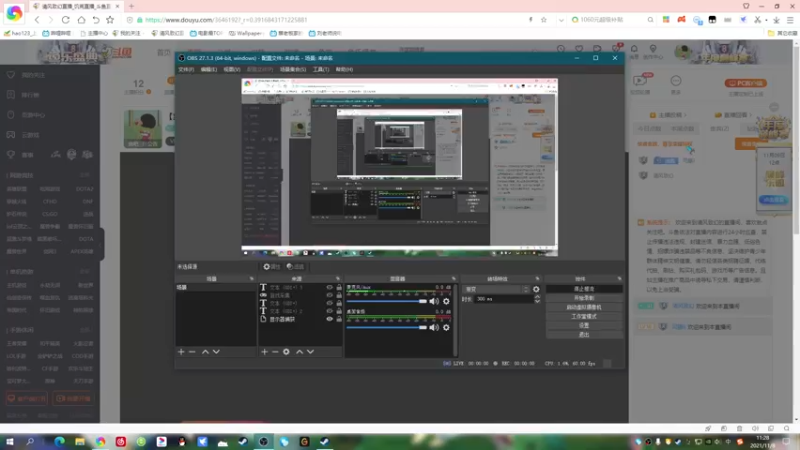Move scene down in Scenes dock

tap(216, 352)
